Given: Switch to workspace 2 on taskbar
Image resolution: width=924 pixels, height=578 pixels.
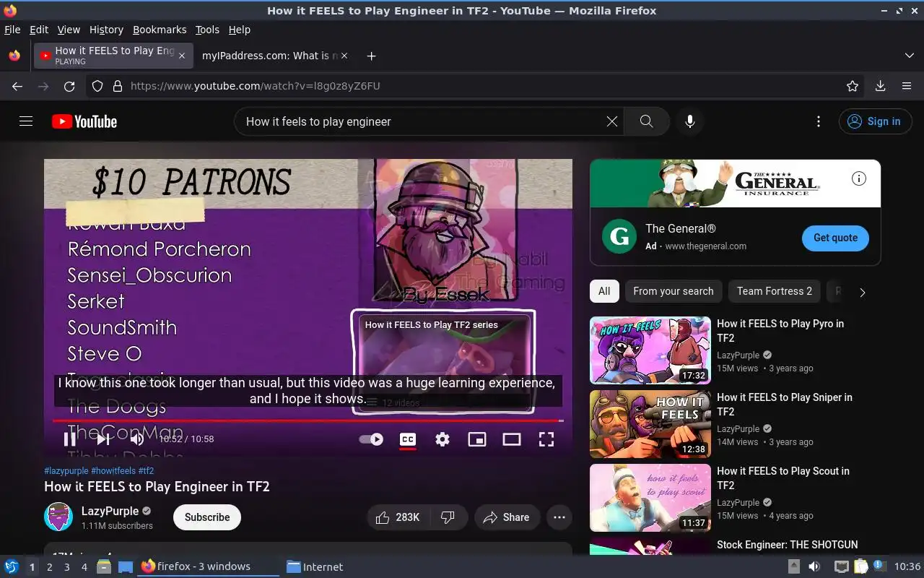Looking at the screenshot, I should [x=49, y=567].
